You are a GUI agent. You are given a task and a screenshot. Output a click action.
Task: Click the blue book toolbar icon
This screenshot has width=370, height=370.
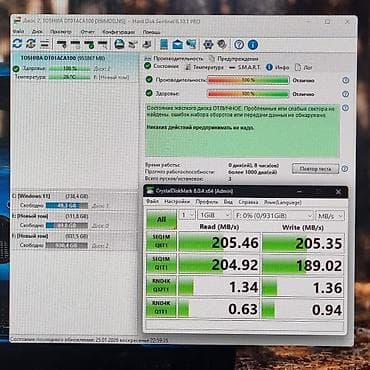tap(164, 44)
